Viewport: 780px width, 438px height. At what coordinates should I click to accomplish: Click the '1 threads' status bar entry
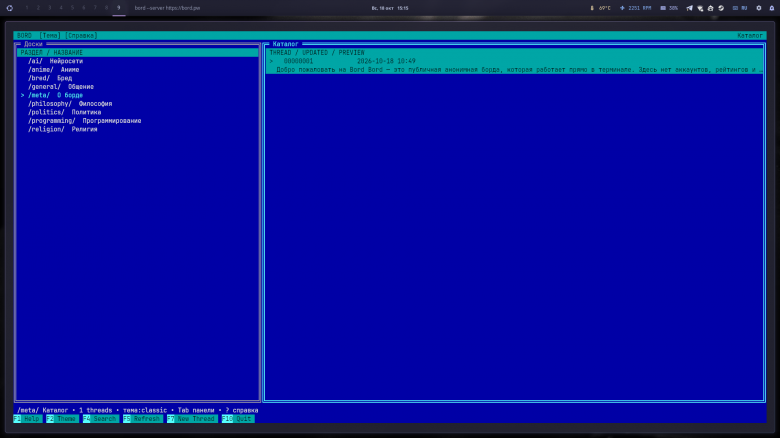(x=96, y=410)
